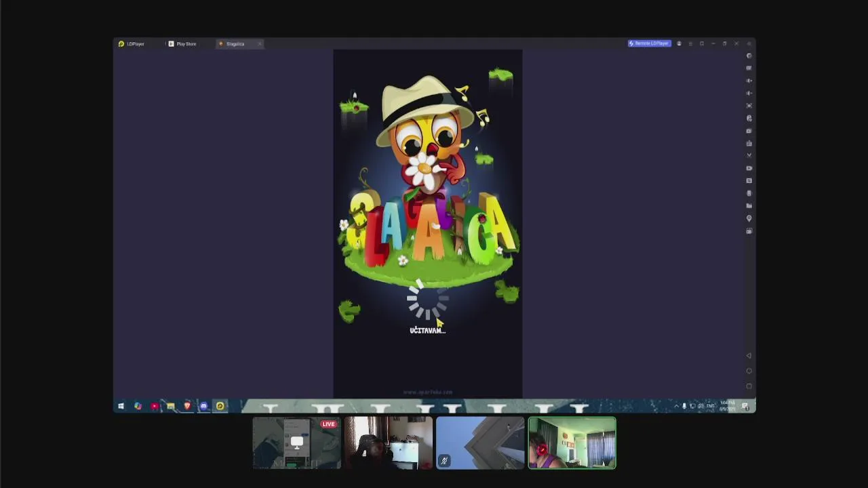Open the LDPlayer hamburger menu
Image resolution: width=868 pixels, height=488 pixels.
[x=690, y=43]
